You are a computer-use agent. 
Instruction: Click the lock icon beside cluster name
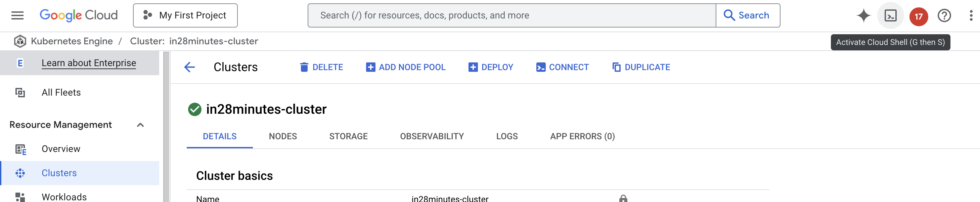(x=623, y=198)
